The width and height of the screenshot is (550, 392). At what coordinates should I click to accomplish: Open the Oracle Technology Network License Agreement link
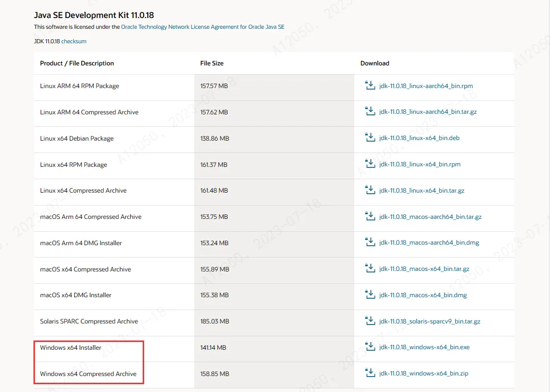tap(202, 27)
